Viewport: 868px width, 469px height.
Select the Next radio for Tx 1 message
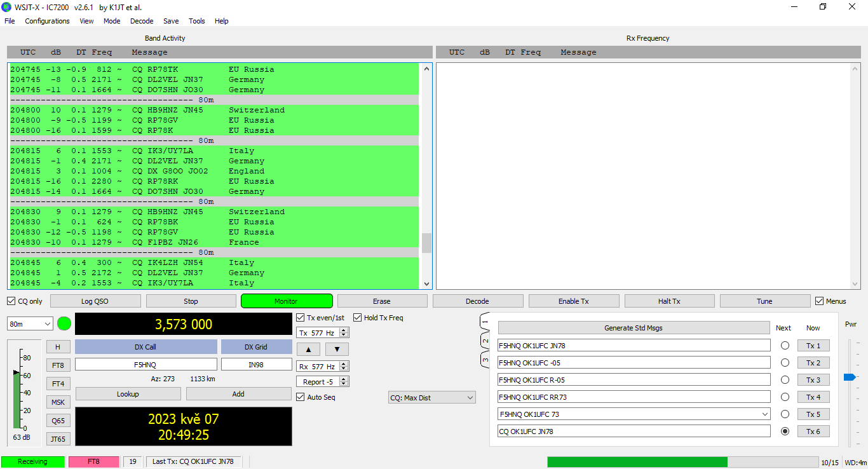pyautogui.click(x=785, y=346)
